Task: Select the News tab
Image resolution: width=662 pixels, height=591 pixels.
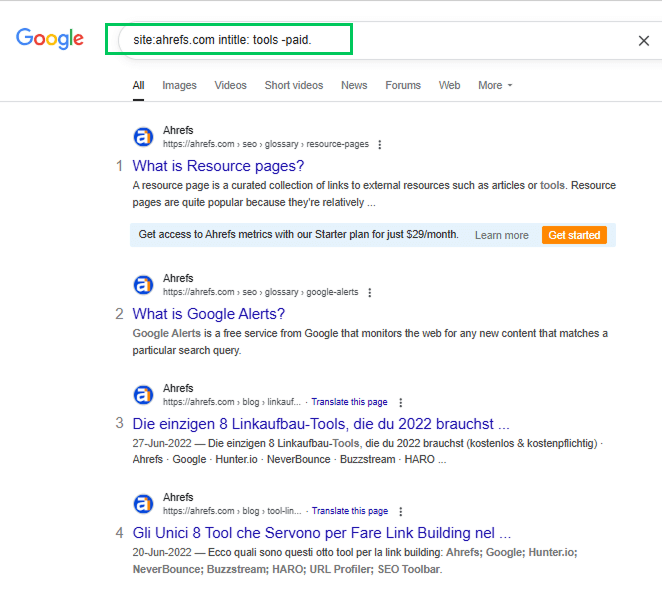Action: (x=354, y=85)
